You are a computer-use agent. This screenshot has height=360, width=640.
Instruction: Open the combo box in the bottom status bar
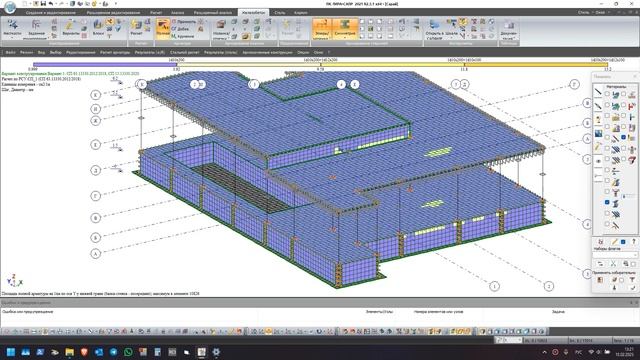(509, 340)
